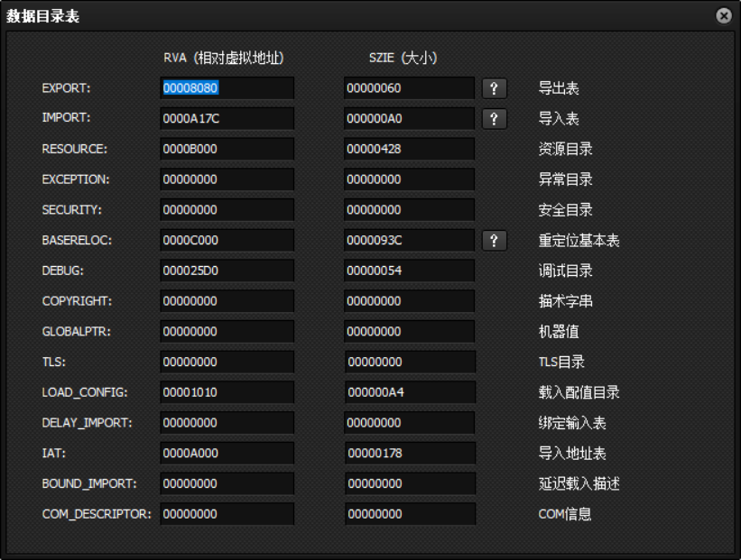Click the EXCEPTION size field
The width and height of the screenshot is (741, 560).
pyautogui.click(x=409, y=179)
